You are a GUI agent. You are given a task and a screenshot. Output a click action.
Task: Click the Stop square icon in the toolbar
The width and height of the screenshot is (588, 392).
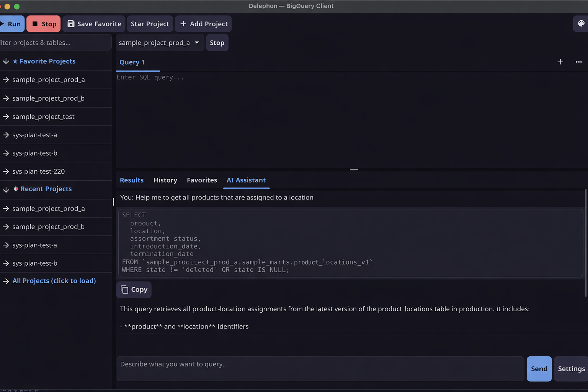point(35,23)
